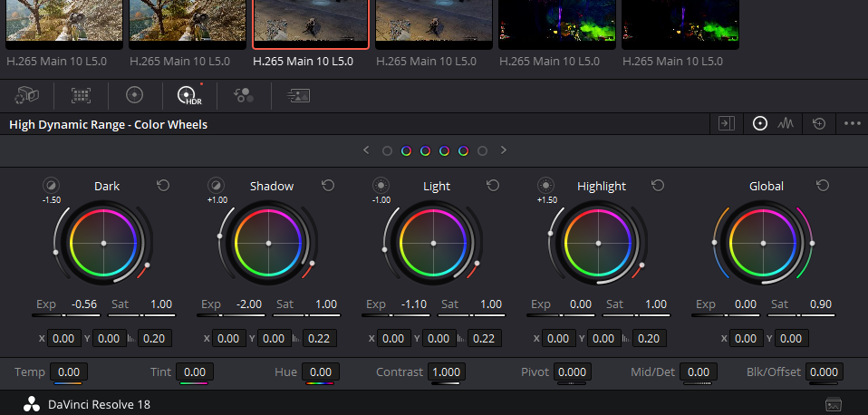Click the Hue value field
This screenshot has height=415, width=868.
click(x=321, y=372)
